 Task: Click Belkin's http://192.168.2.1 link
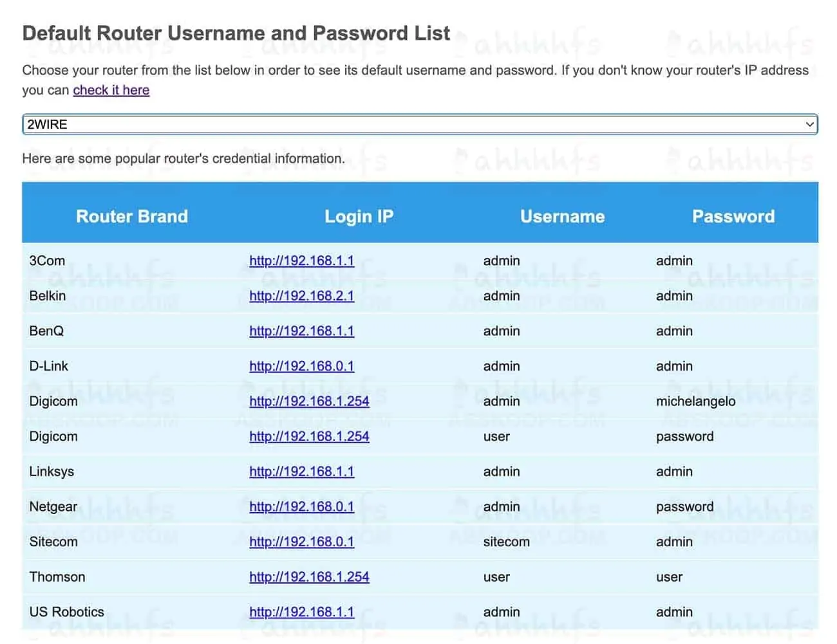(301, 296)
